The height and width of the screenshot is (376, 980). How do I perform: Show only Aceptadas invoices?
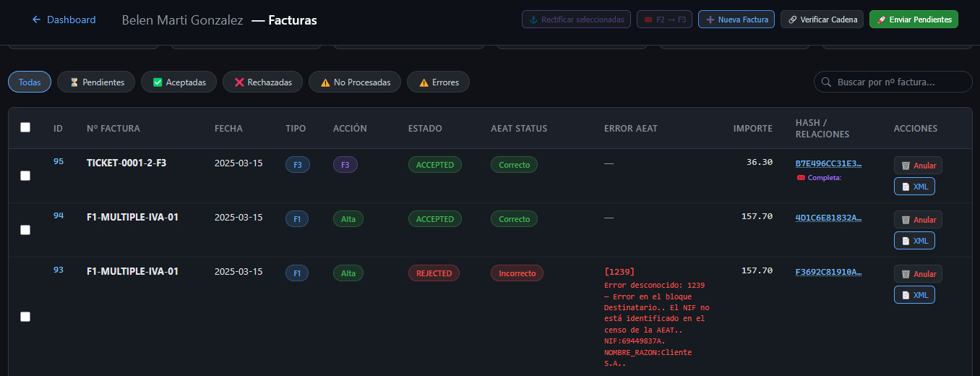179,82
